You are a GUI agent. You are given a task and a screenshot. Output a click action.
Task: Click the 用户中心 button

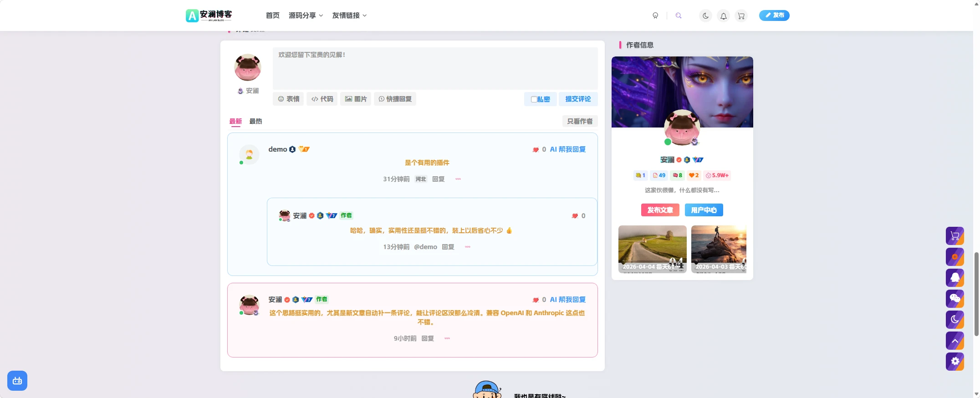[704, 210]
